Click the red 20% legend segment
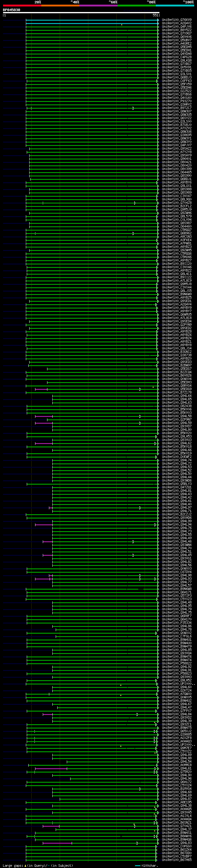The height and width of the screenshot is (868, 197). [22, 6]
